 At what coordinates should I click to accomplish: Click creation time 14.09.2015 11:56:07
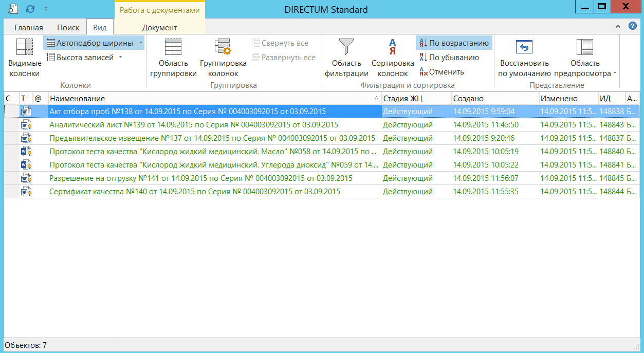coord(486,178)
